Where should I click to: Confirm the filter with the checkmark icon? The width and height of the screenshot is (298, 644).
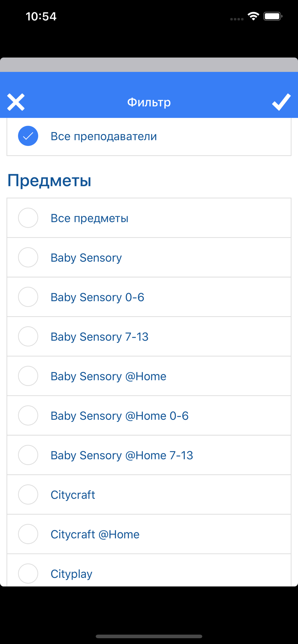(281, 102)
